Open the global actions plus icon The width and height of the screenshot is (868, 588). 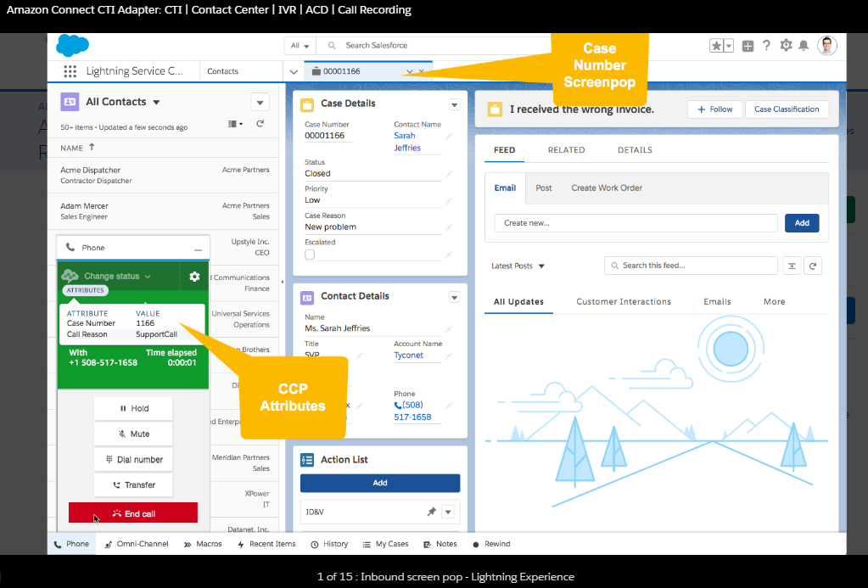[748, 46]
